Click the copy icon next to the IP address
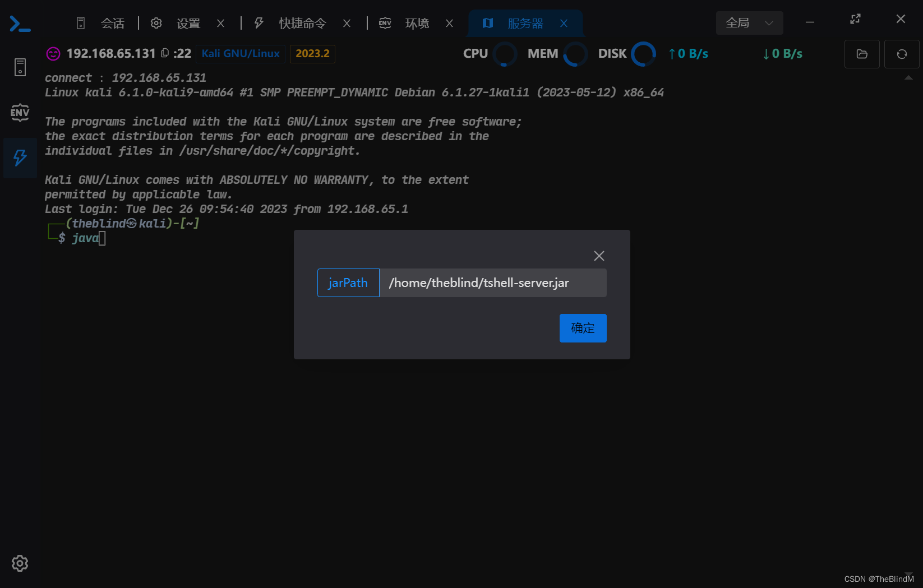This screenshot has width=923, height=588. tap(164, 53)
